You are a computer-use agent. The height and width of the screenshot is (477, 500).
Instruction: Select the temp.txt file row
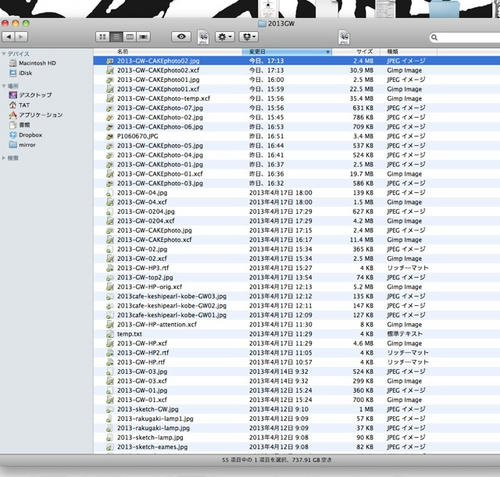pos(297,334)
